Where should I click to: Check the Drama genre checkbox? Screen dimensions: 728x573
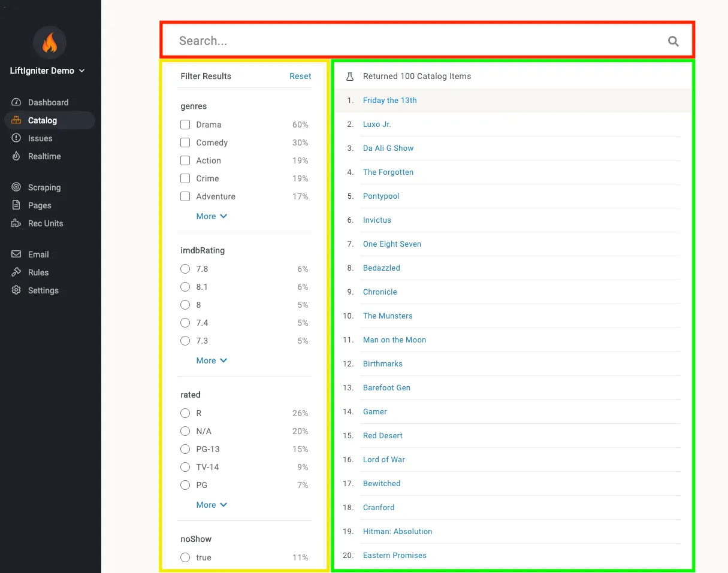point(185,125)
